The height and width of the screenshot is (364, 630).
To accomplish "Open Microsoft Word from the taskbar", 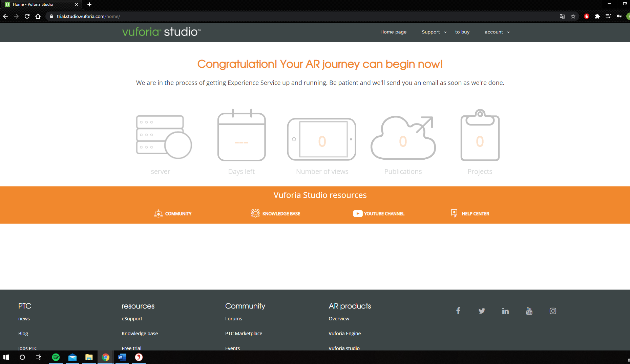I will click(x=122, y=357).
